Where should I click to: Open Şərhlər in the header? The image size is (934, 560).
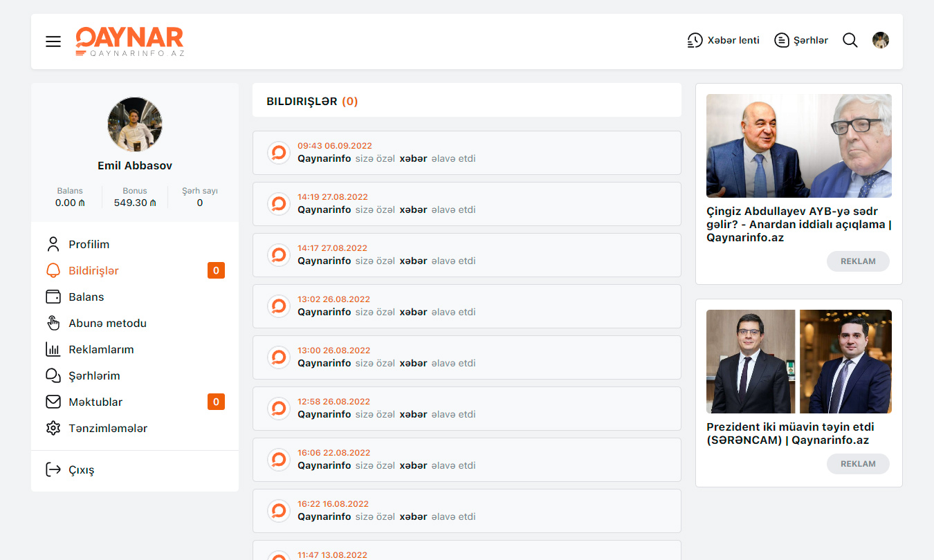coord(801,40)
